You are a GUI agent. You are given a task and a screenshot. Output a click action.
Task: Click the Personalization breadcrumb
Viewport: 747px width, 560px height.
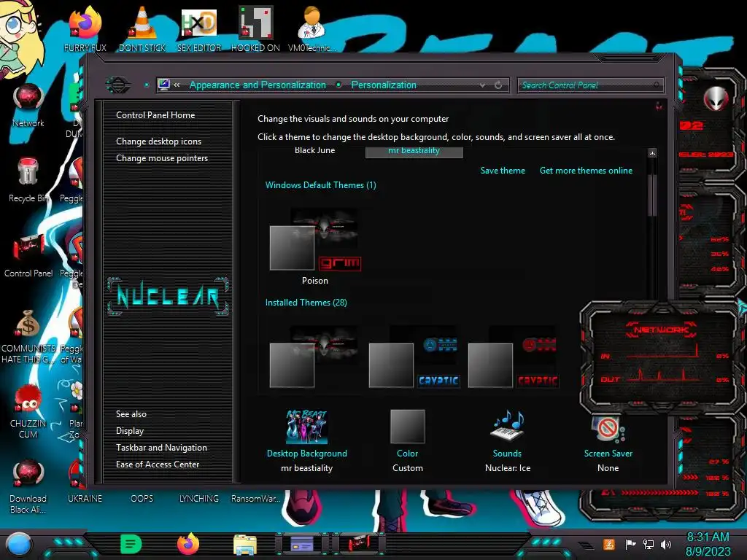[x=384, y=85]
